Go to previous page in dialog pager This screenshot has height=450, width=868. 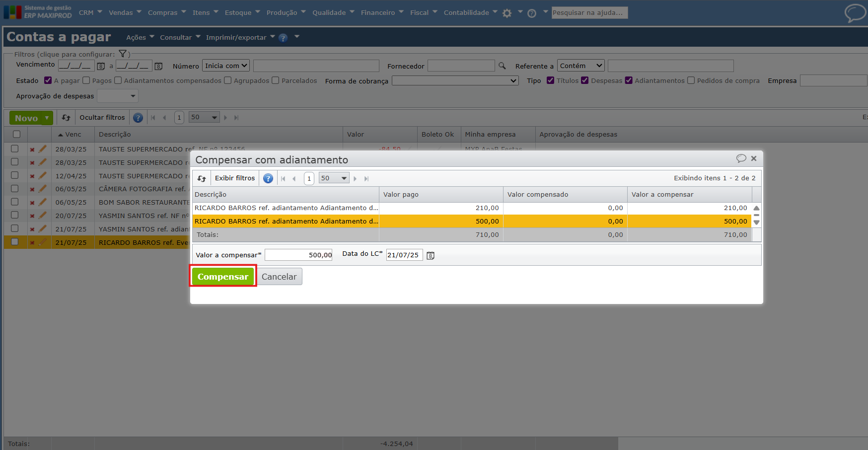[x=294, y=179]
